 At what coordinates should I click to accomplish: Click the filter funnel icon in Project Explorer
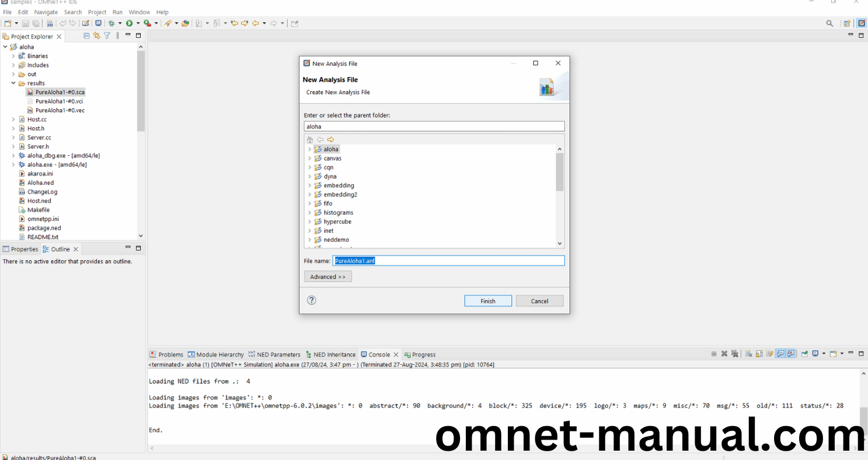[107, 36]
